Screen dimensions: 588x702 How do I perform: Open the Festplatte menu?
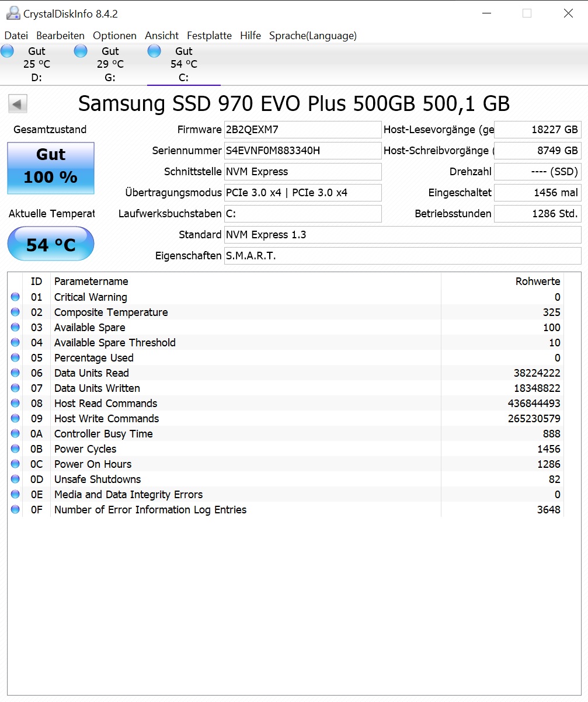209,36
